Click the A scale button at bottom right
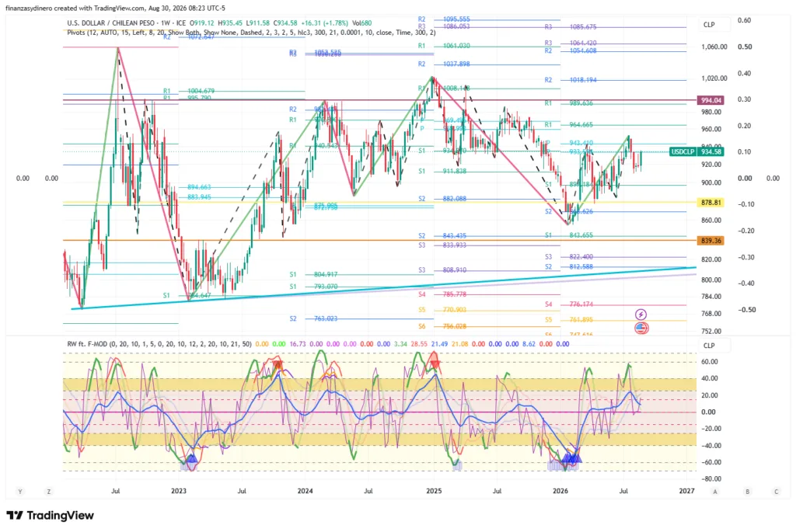 pyautogui.click(x=715, y=491)
